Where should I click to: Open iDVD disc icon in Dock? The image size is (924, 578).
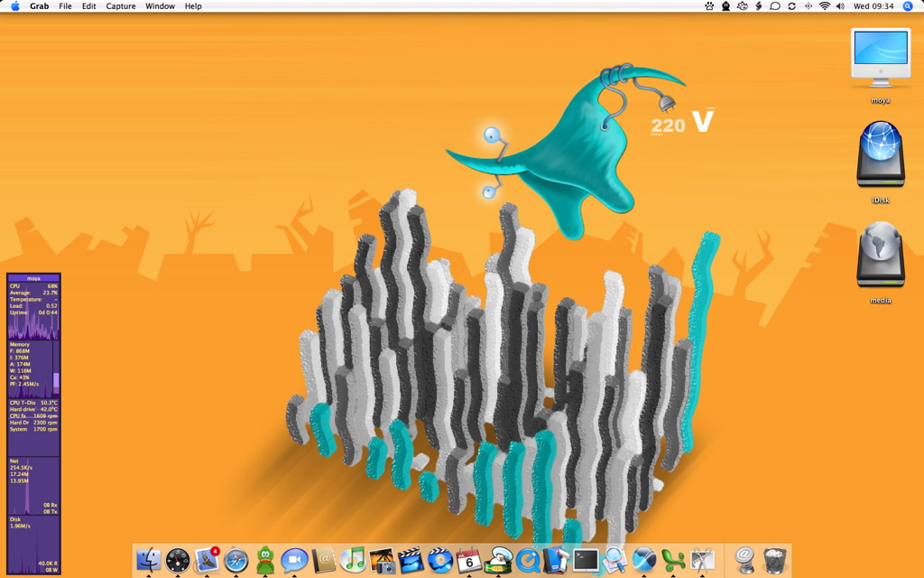(x=440, y=560)
